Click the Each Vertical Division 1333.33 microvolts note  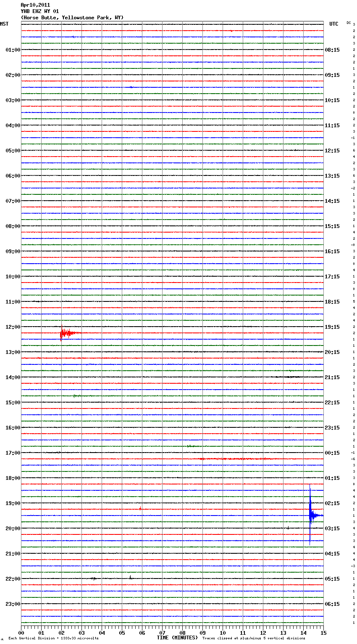53,638
